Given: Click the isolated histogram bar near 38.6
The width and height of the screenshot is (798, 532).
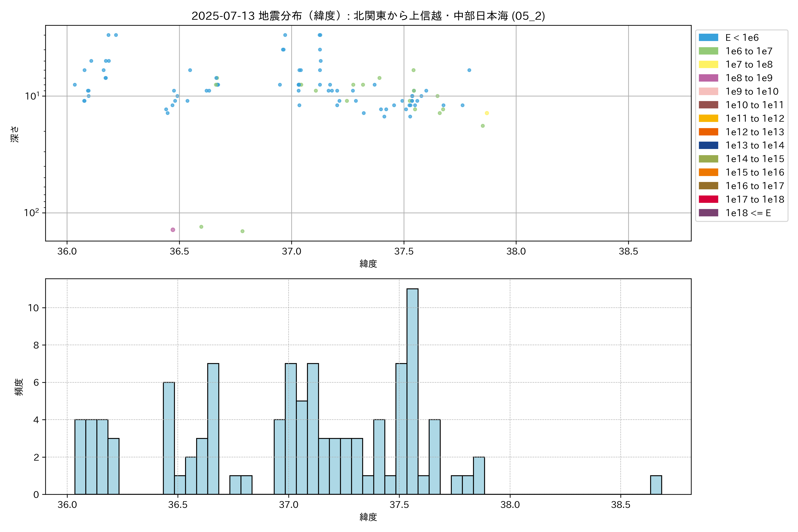Looking at the screenshot, I should click(x=656, y=485).
